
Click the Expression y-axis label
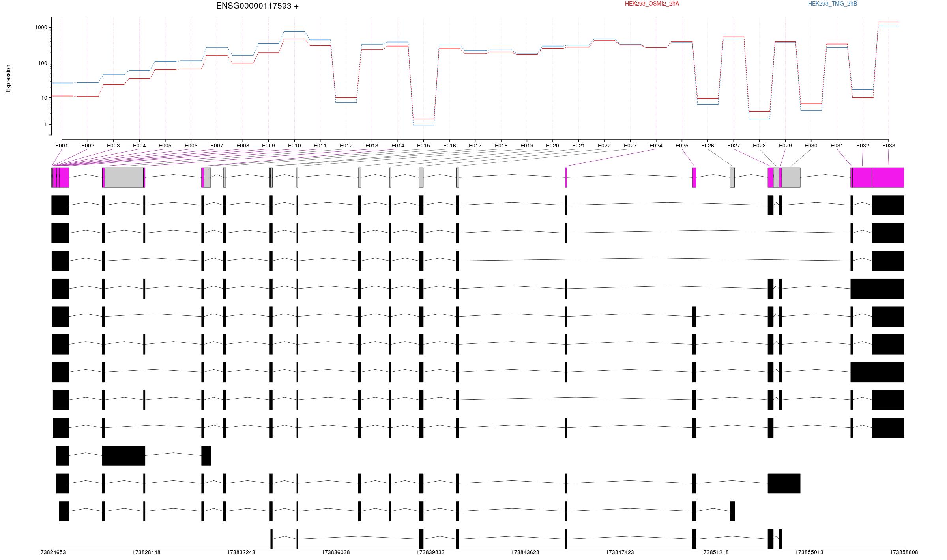(x=8, y=78)
